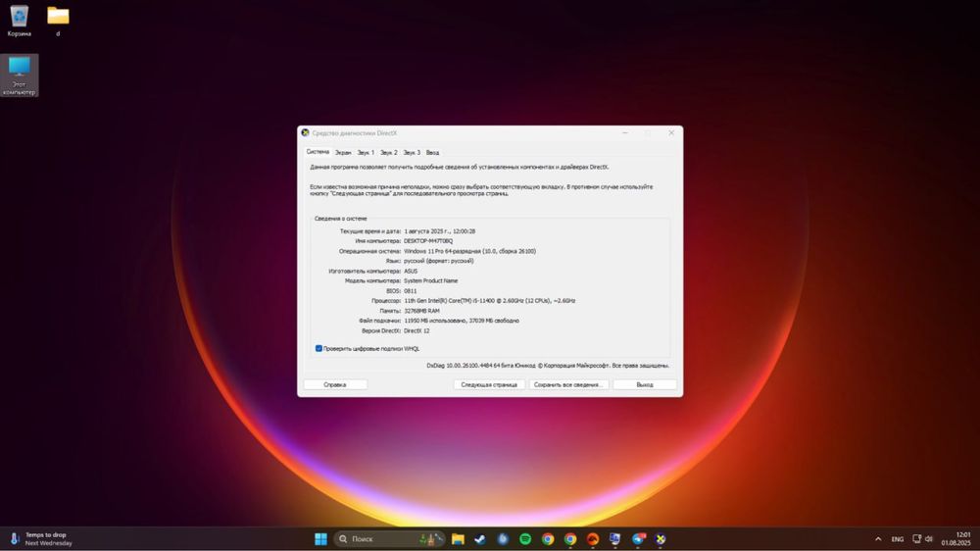Click the BIOS value "0811"

pyautogui.click(x=410, y=291)
